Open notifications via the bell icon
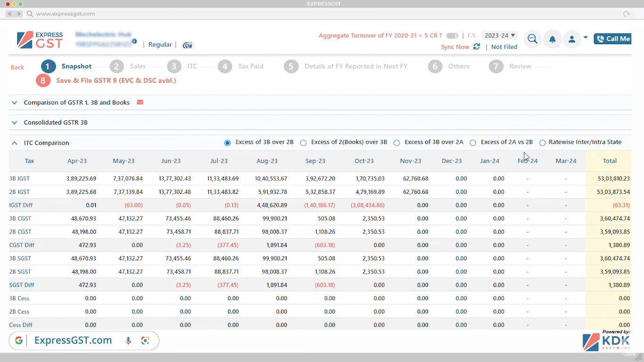Screen dimensions: 644x362 pos(552,39)
